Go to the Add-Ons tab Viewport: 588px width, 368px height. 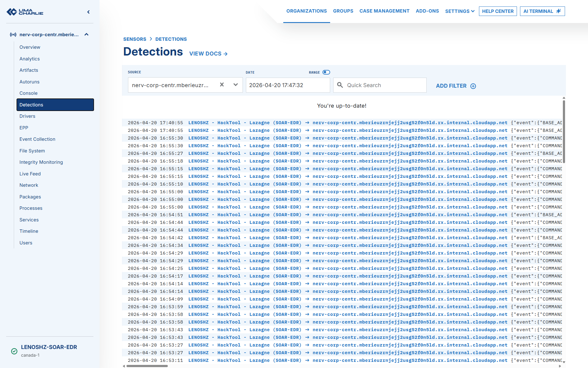pyautogui.click(x=427, y=11)
